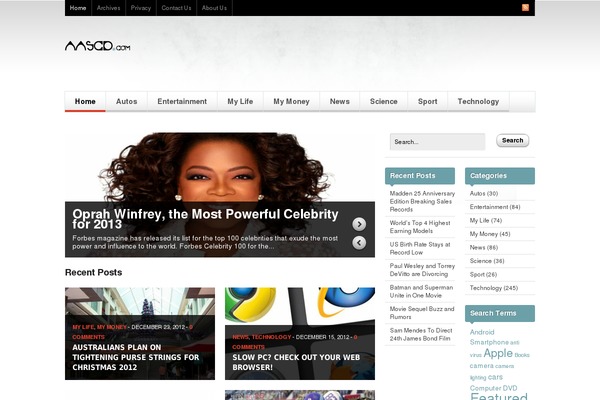
Task: Open World's Top 4 Highest Earning Models
Action: (x=420, y=227)
